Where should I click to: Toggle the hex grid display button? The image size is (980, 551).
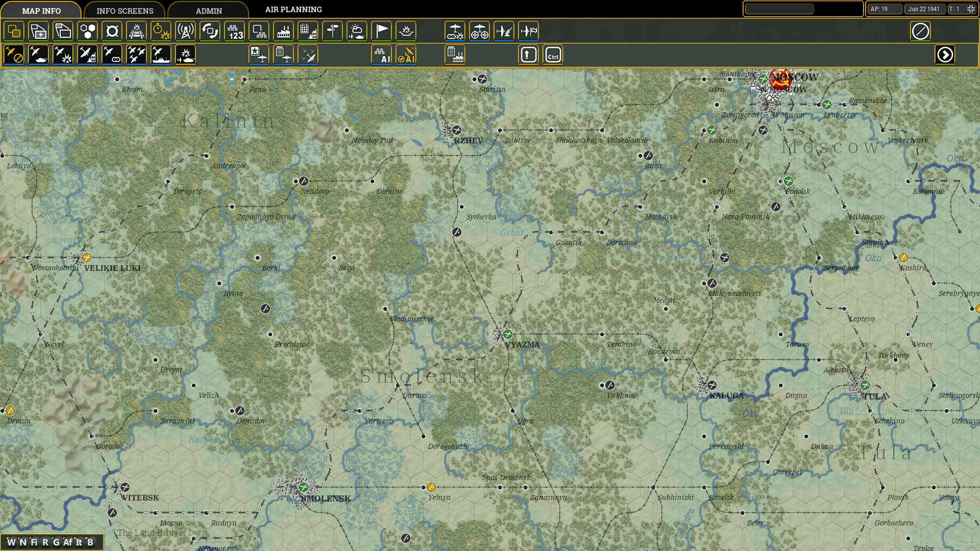coord(87,31)
